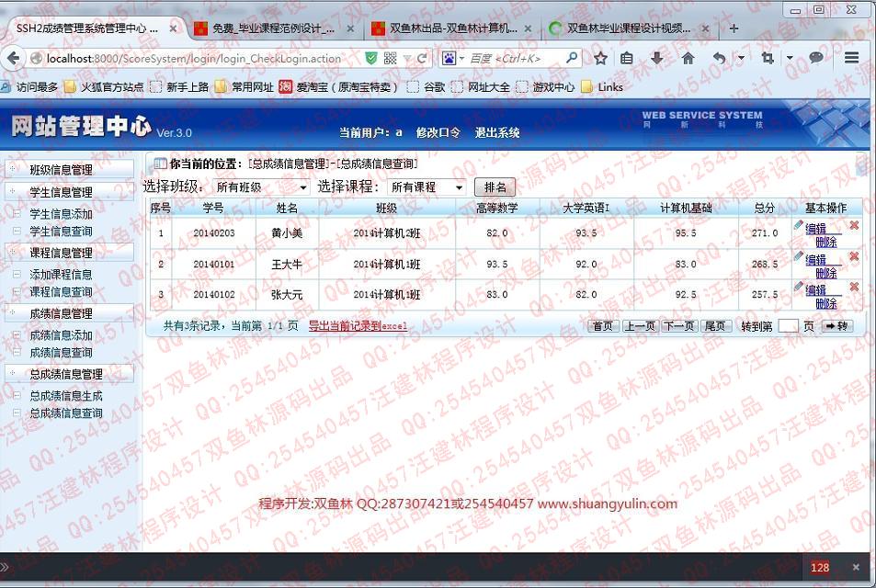
Task: Open 课程信息查询 in the sidebar
Action: [61, 291]
